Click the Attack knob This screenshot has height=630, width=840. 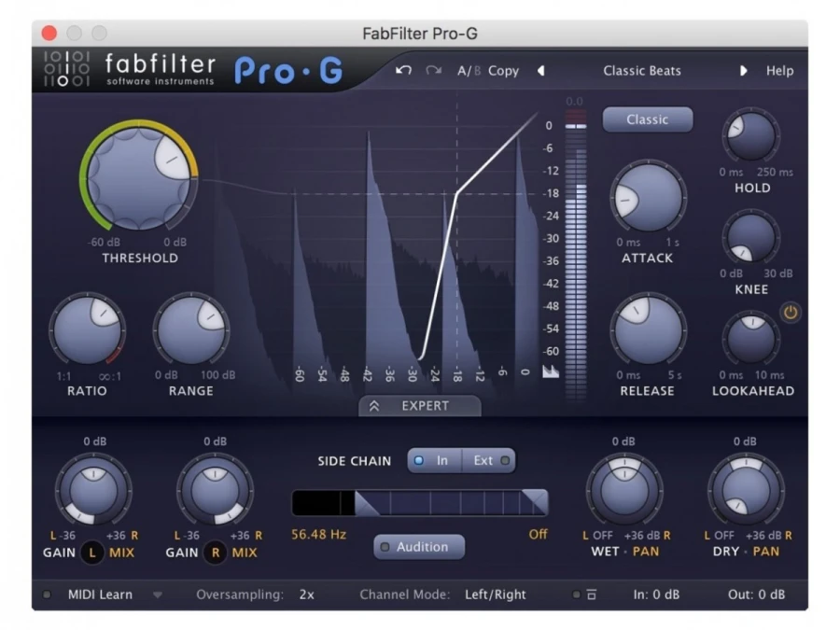648,197
